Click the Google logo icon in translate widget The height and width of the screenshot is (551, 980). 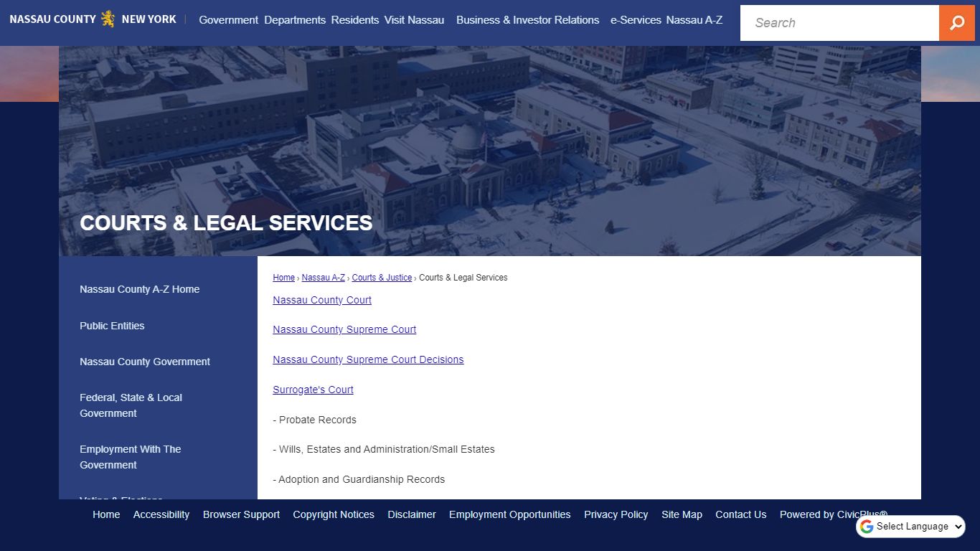pyautogui.click(x=867, y=527)
